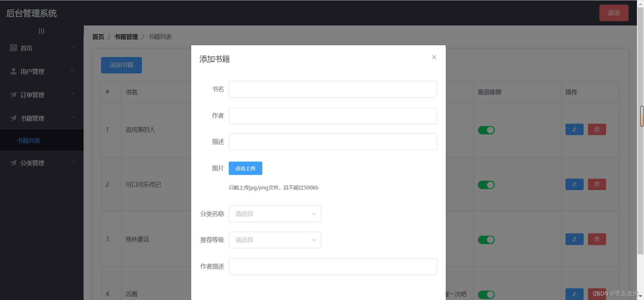644x300 pixels.
Task: Toggle recommendation for 活着
Action: pyautogui.click(x=486, y=295)
